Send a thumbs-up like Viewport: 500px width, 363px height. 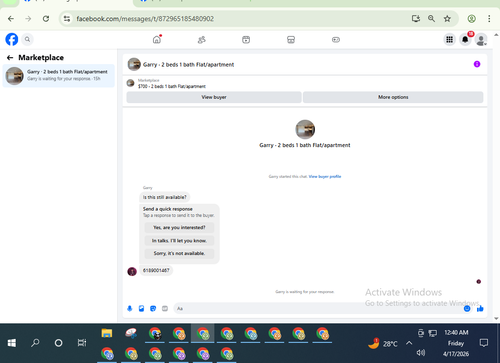coord(480,309)
